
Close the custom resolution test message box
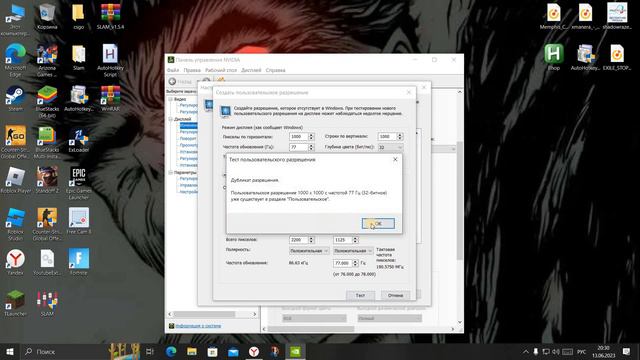coord(395,159)
